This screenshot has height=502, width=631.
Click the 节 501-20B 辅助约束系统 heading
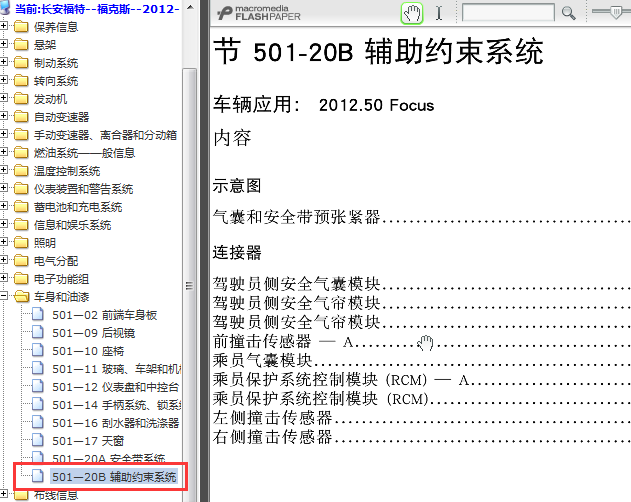(x=378, y=52)
